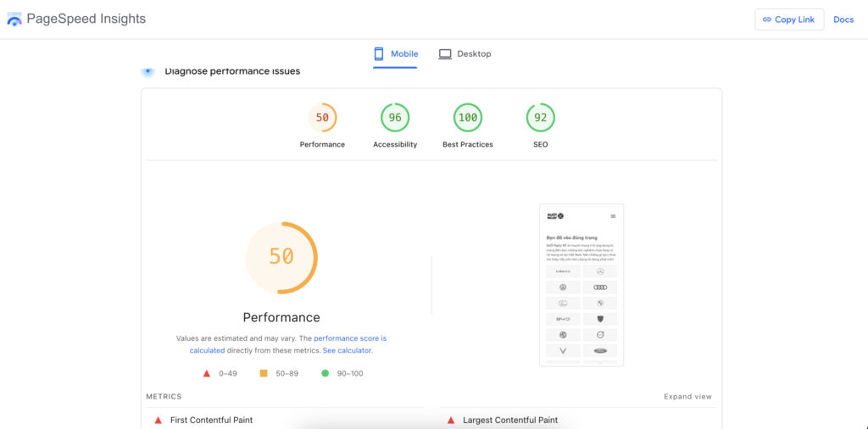
Task: Copy the report link with Copy Link
Action: 789,19
